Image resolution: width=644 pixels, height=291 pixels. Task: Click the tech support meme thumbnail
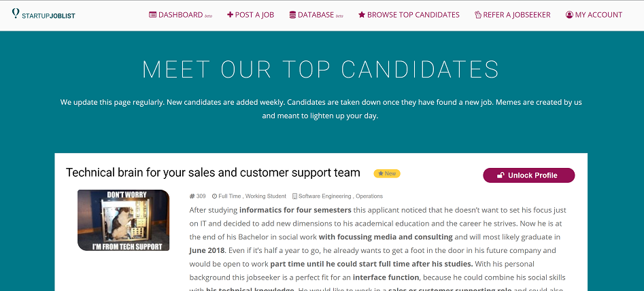click(123, 220)
